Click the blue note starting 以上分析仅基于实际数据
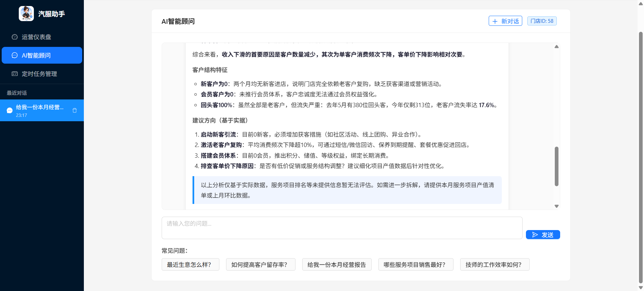This screenshot has width=644, height=291. pyautogui.click(x=347, y=190)
